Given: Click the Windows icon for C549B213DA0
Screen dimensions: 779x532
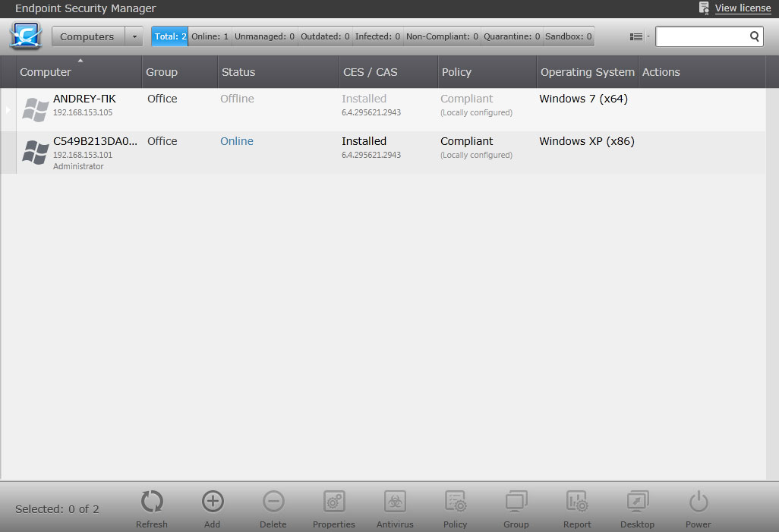Looking at the screenshot, I should pyautogui.click(x=35, y=152).
